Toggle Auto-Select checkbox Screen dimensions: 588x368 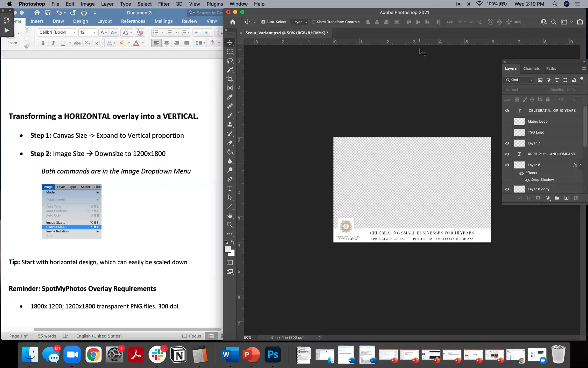coord(263,22)
